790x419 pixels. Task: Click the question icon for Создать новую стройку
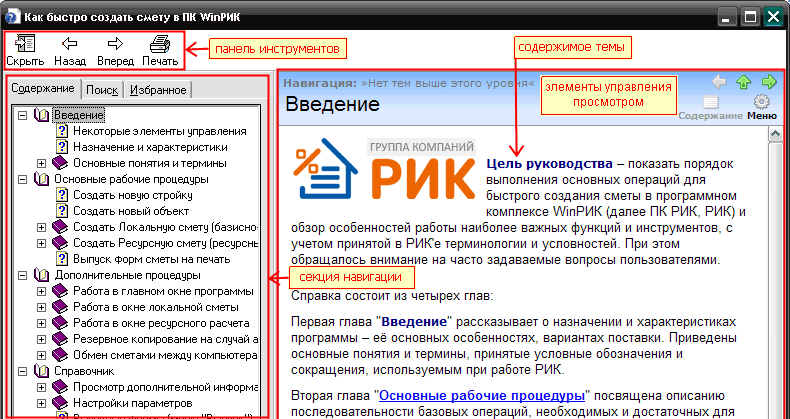tap(62, 195)
